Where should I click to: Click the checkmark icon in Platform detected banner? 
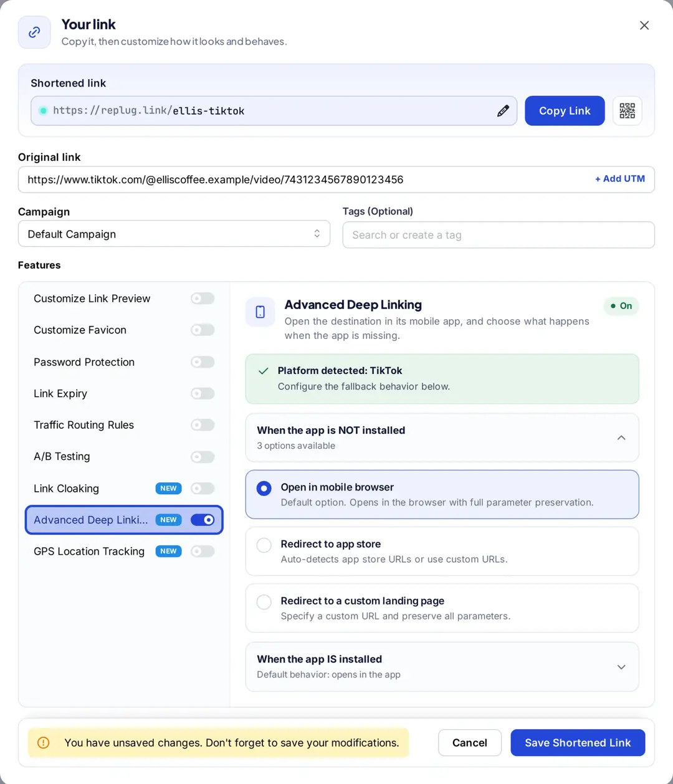[x=264, y=371]
